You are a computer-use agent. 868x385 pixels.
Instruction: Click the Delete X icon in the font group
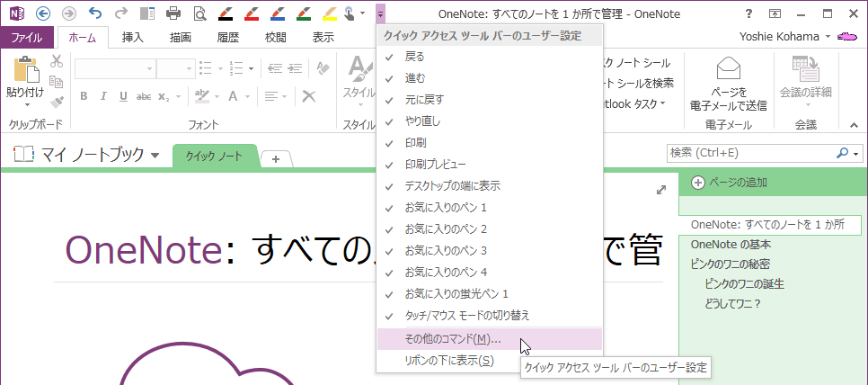click(x=309, y=96)
